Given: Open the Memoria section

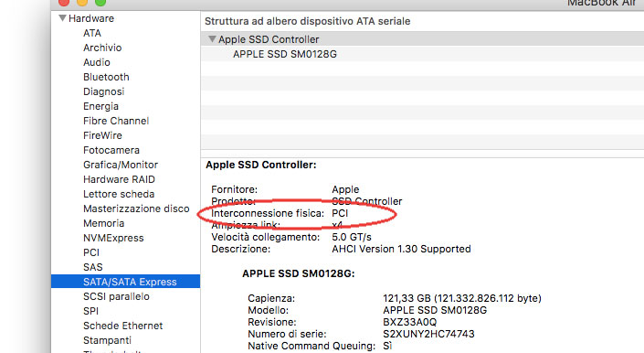Looking at the screenshot, I should tap(103, 223).
